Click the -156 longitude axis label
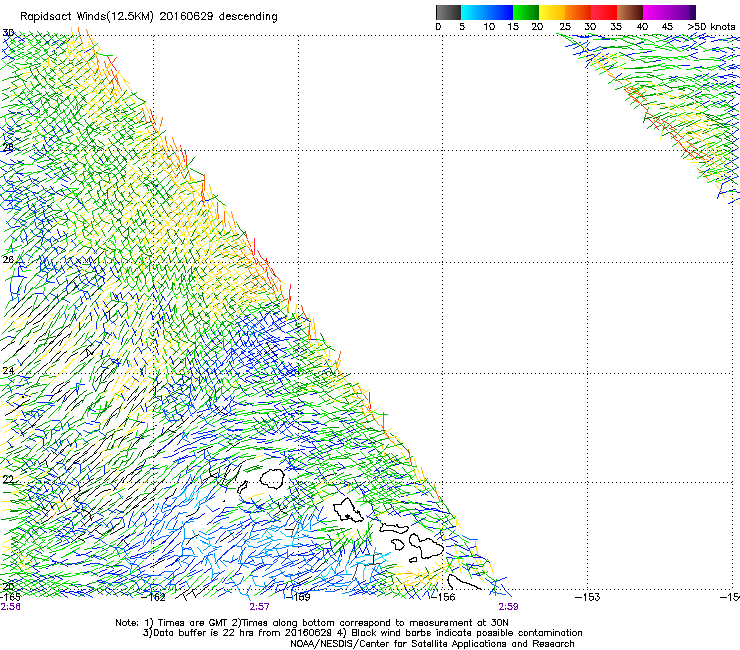Image resolution: width=740 pixels, height=650 pixels. [443, 597]
